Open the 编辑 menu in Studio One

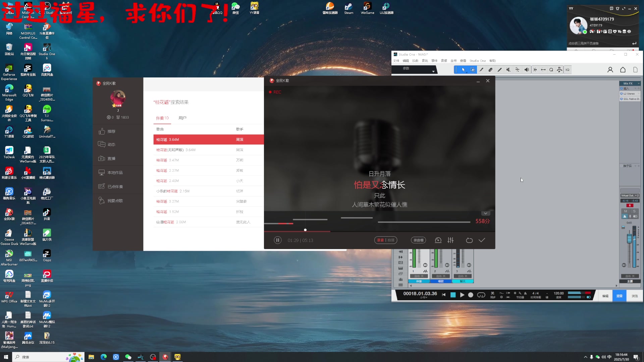coord(406,61)
